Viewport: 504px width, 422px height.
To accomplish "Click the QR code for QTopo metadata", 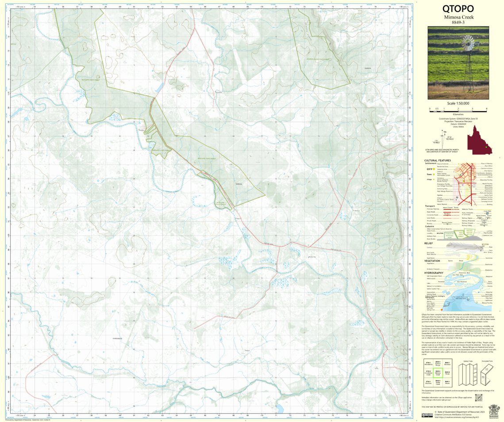I will click(479, 398).
